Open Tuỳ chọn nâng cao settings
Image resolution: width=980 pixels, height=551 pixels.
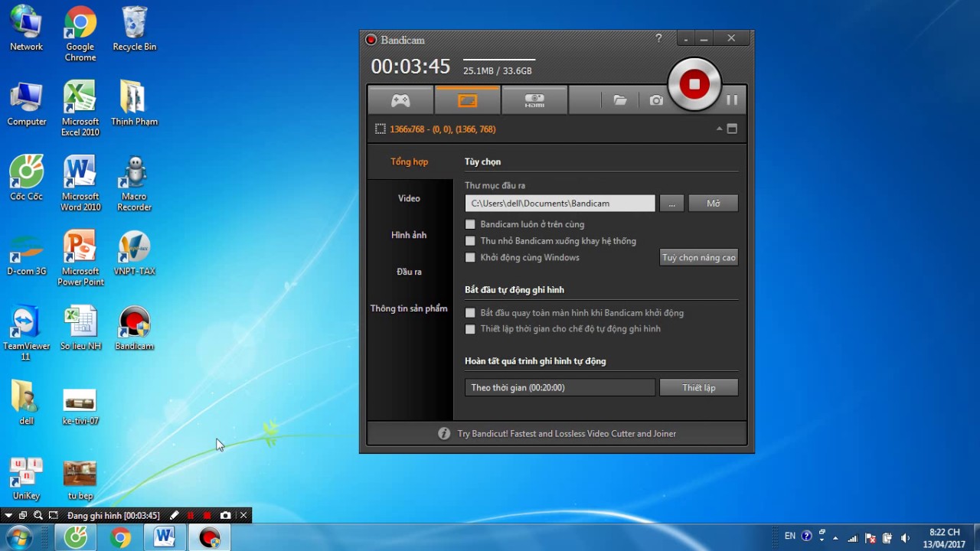pyautogui.click(x=699, y=257)
